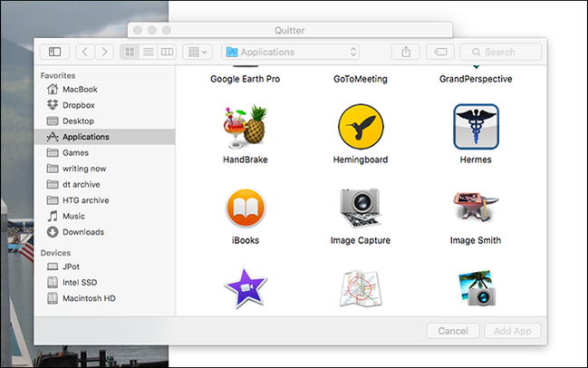Image resolution: width=588 pixels, height=368 pixels.
Task: Select the JPot device
Action: 105,266
